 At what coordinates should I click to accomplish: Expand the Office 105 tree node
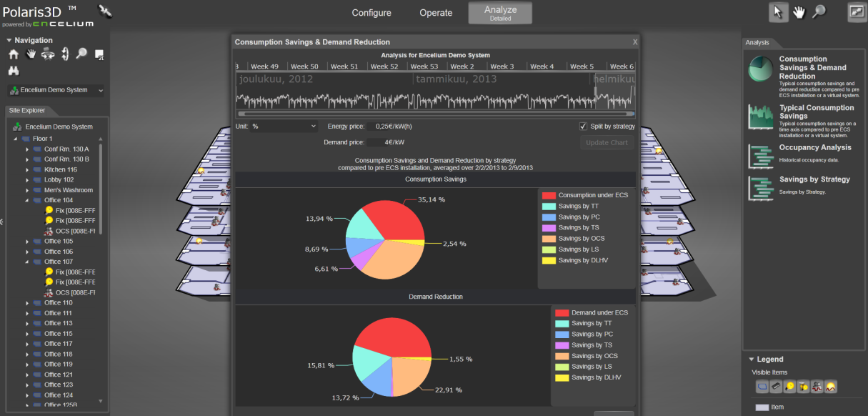[28, 242]
